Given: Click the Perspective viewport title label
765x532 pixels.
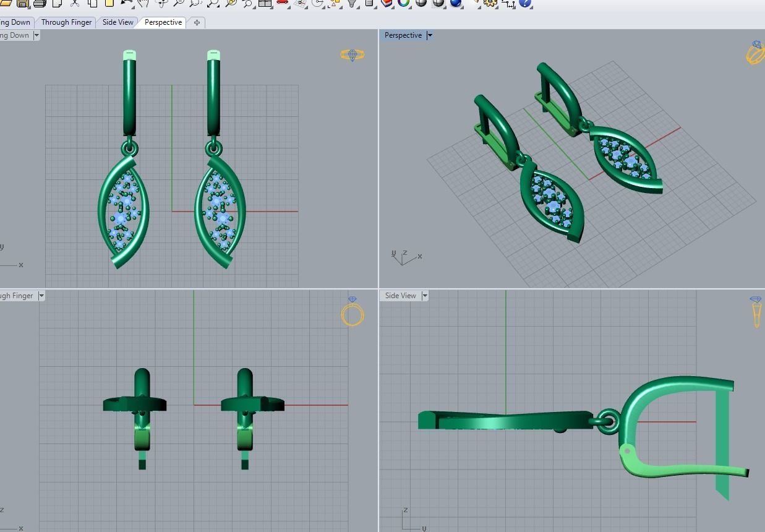Looking at the screenshot, I should (x=403, y=35).
